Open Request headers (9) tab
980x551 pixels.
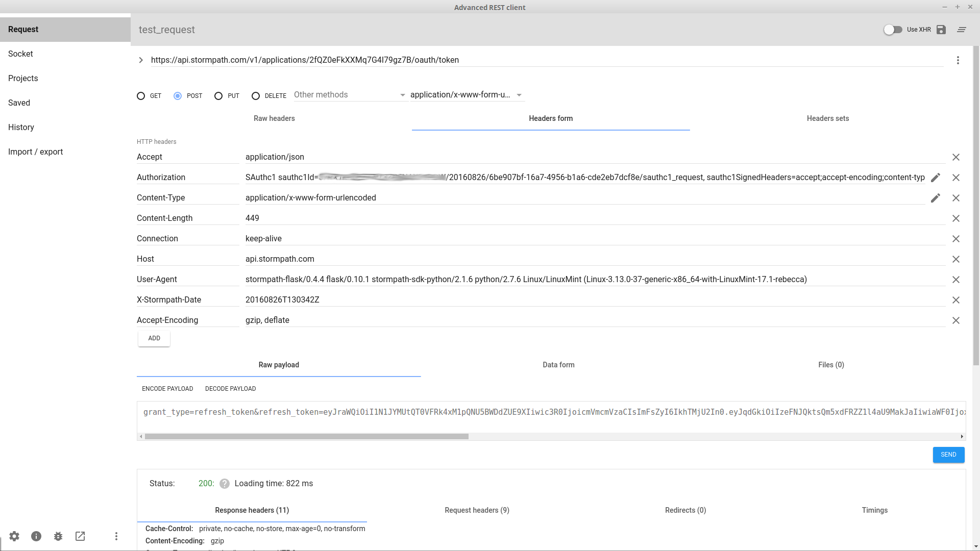point(477,510)
